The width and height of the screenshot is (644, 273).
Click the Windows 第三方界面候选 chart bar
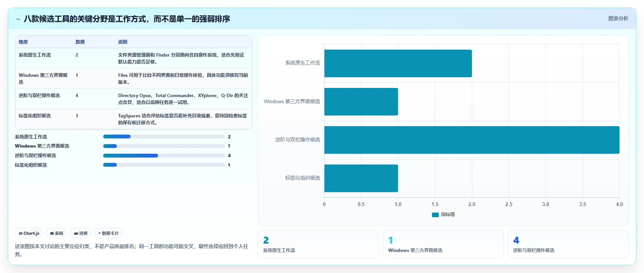click(361, 102)
